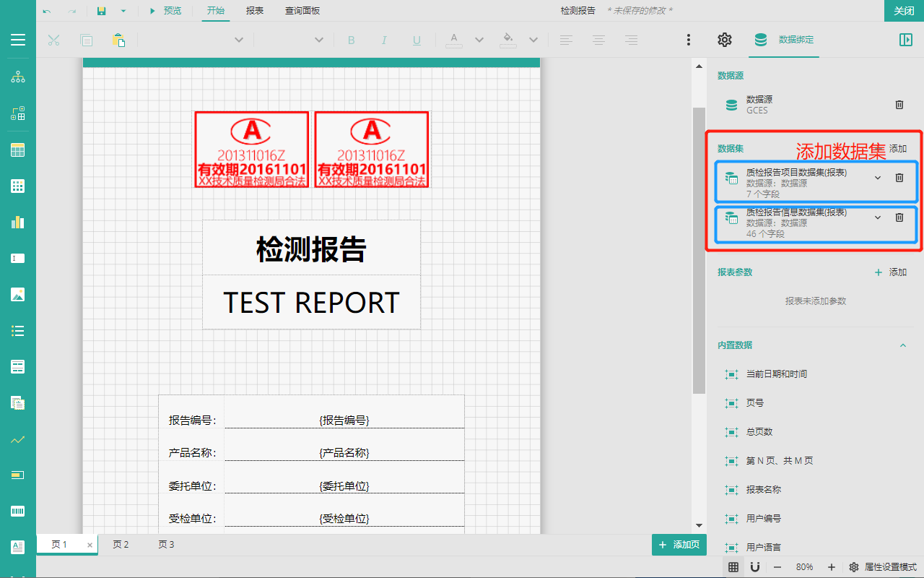Click the hamburger menu icon
924x578 pixels.
18,40
